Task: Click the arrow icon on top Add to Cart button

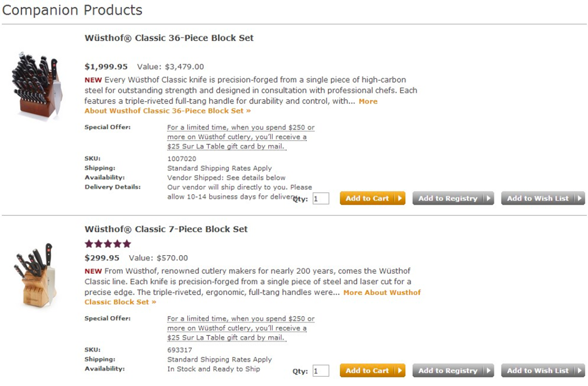Action: [400, 198]
